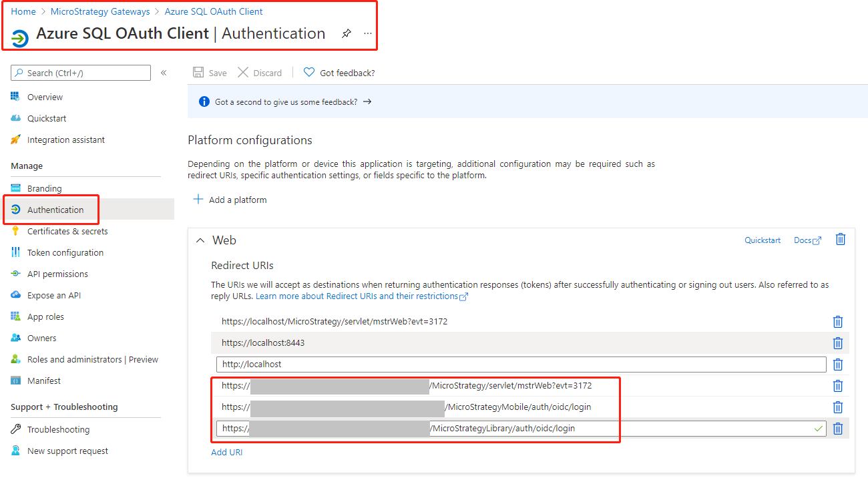
Task: Discard the unsaved changes
Action: 260,73
